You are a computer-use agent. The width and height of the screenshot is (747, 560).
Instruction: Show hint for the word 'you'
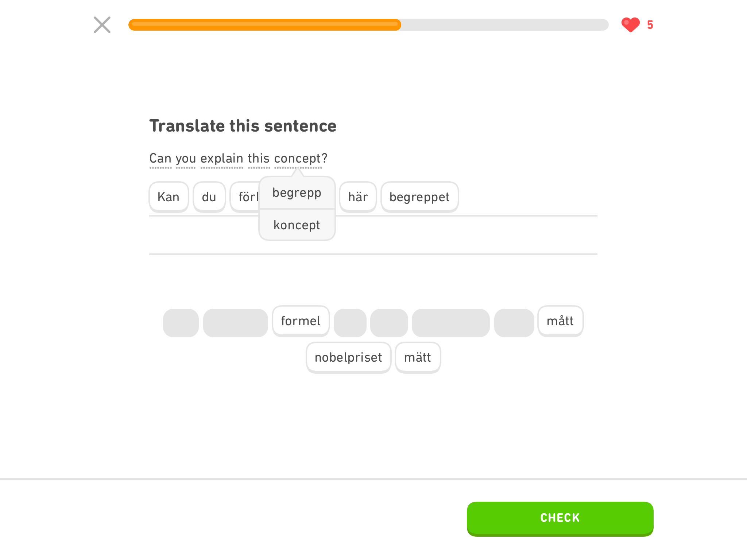point(186,159)
